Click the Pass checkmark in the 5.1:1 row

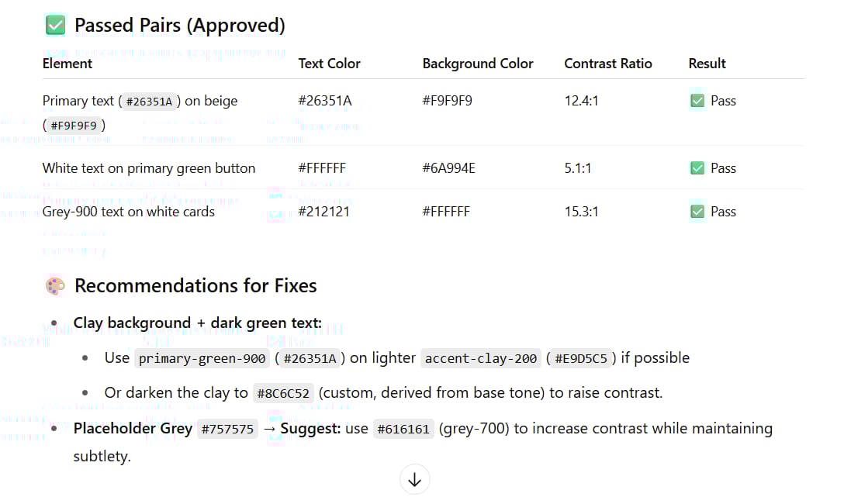pos(697,167)
